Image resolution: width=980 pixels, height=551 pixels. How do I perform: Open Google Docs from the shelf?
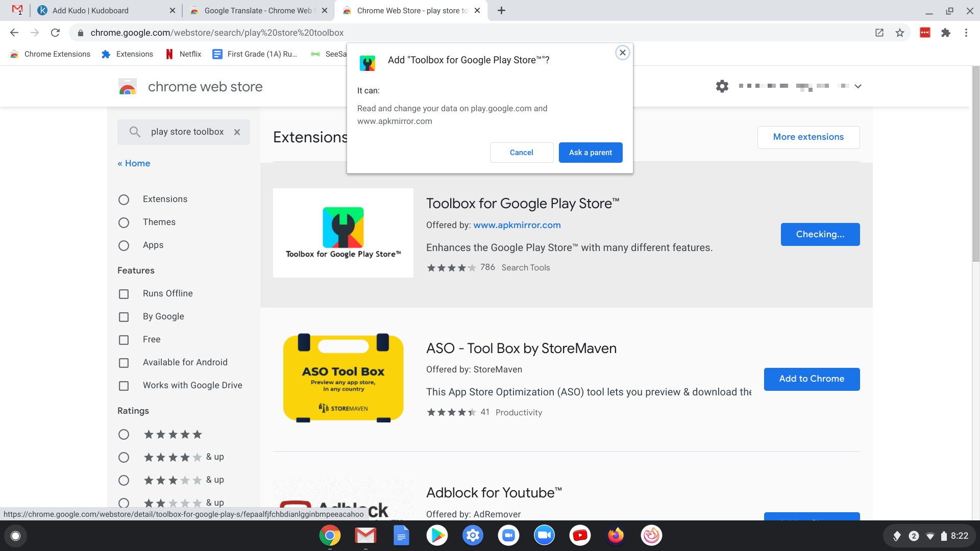(401, 535)
